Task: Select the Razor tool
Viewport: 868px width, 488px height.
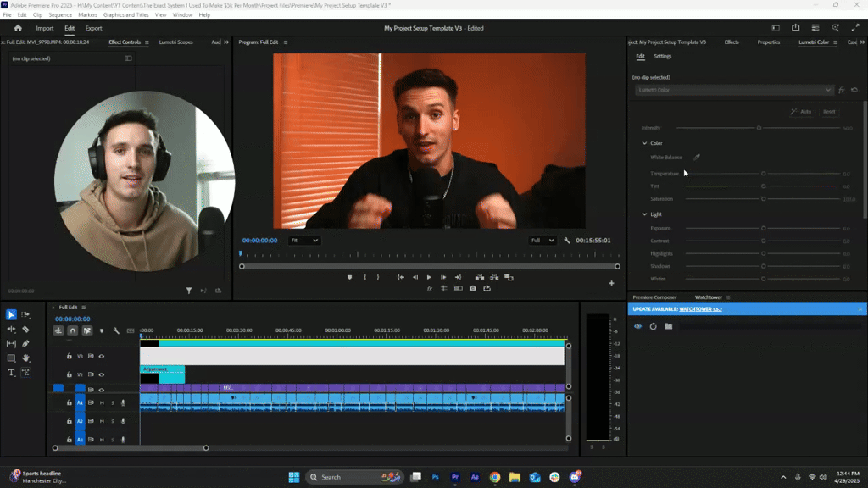Action: pyautogui.click(x=25, y=330)
